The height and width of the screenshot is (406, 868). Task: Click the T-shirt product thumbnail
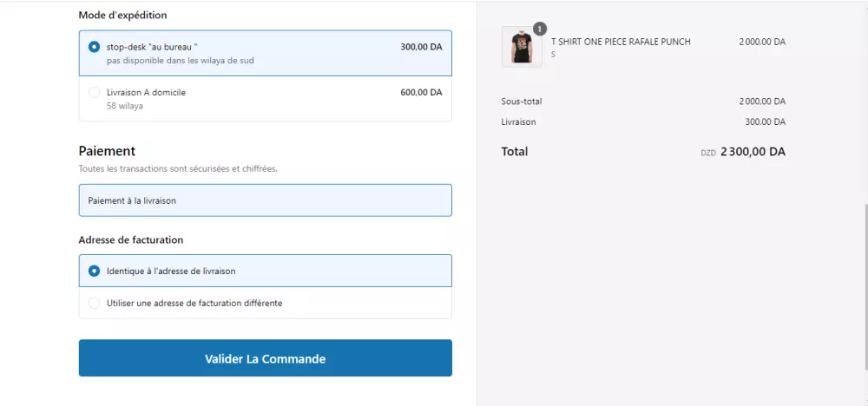point(522,47)
